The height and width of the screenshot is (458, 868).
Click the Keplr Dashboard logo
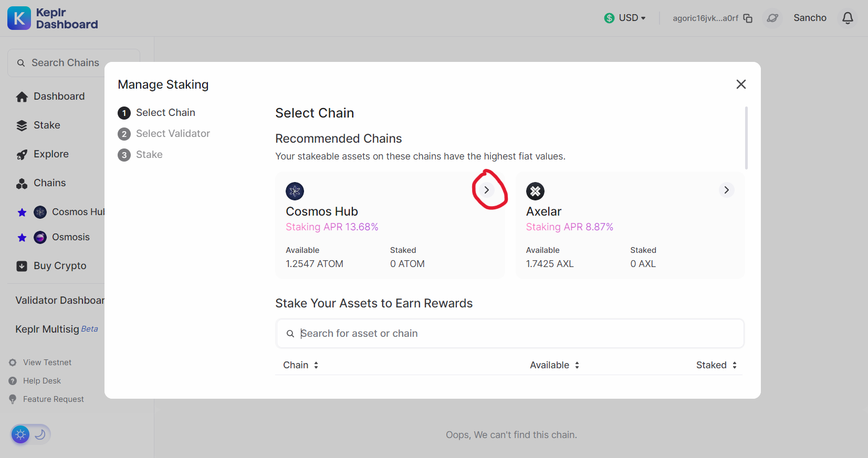tap(53, 18)
